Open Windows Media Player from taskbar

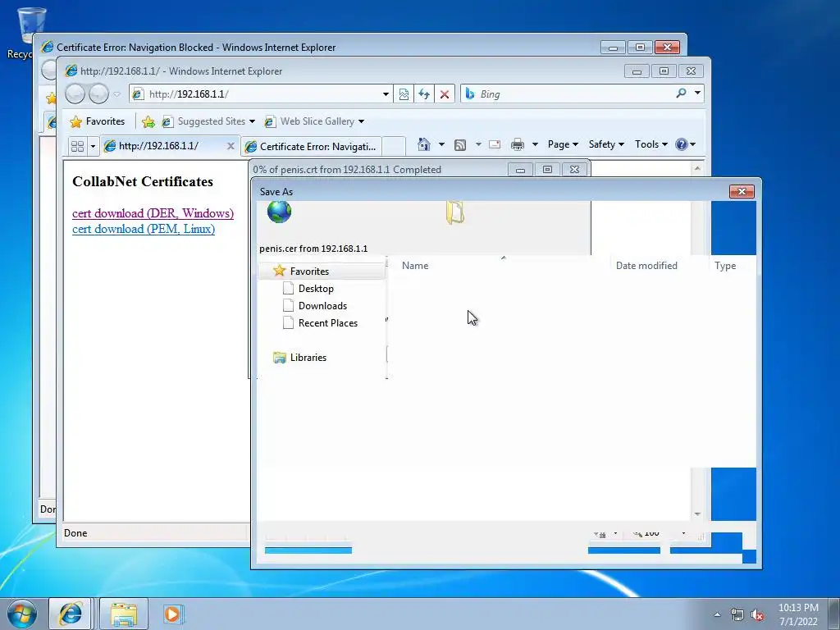pos(173,614)
